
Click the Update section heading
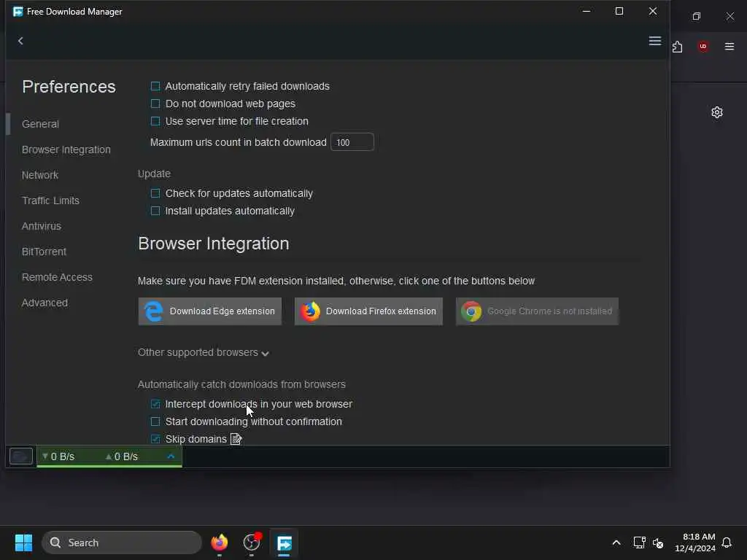click(154, 174)
